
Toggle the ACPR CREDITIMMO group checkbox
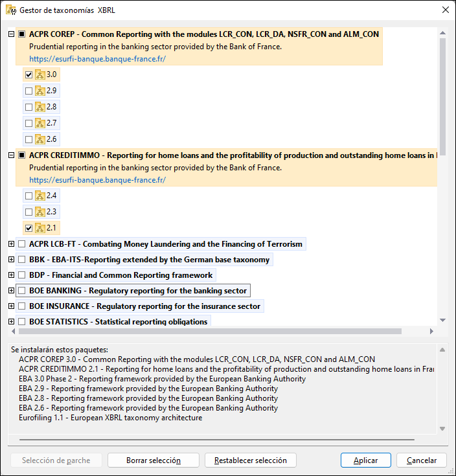[22, 155]
